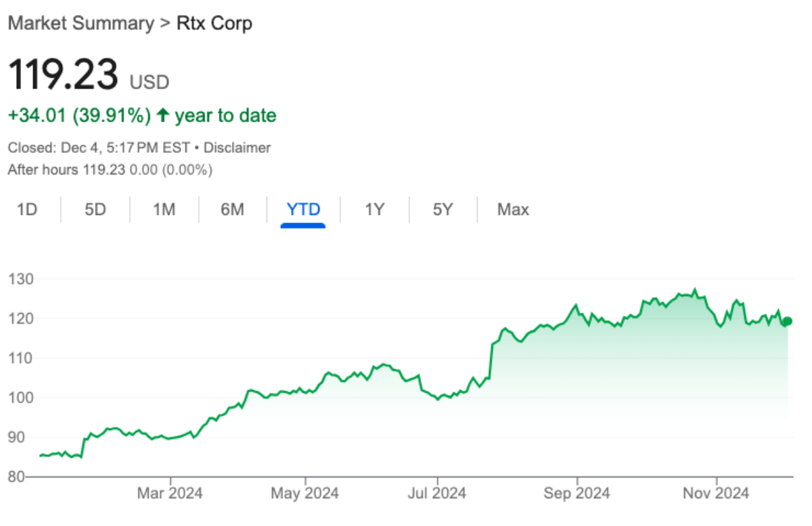Click the 119.23 USD price
Screen dimensions: 812x526
88,74
